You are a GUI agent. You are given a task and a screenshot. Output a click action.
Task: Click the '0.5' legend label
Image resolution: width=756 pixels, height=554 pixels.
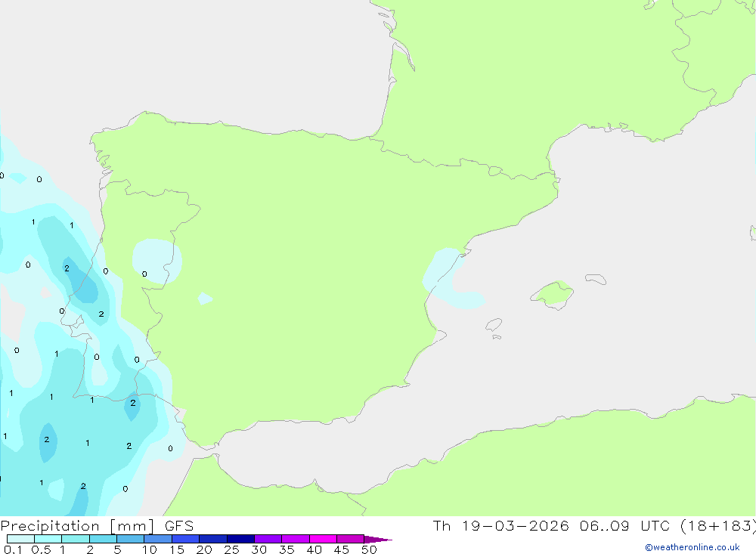[x=41, y=549]
